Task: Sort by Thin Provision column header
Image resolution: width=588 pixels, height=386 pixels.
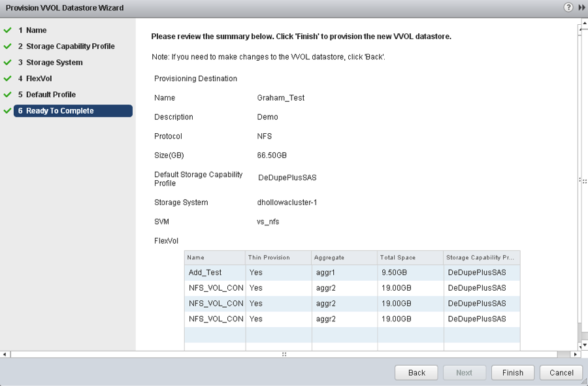Action: click(278, 257)
